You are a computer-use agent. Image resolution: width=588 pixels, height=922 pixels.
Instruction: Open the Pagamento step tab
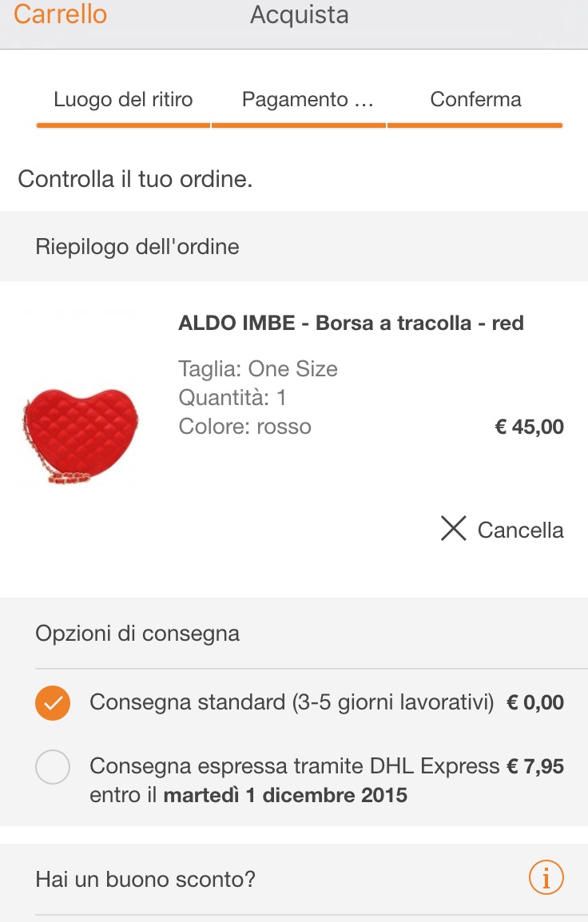click(308, 100)
